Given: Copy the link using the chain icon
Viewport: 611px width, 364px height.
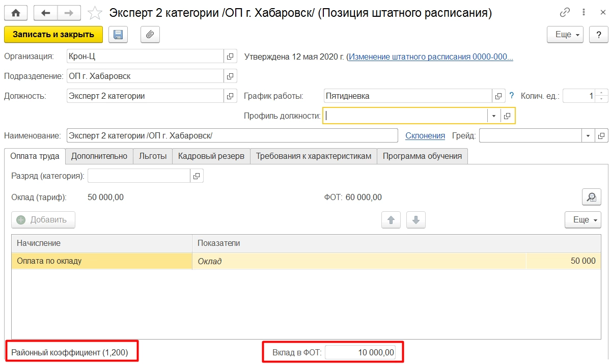Looking at the screenshot, I should point(565,13).
